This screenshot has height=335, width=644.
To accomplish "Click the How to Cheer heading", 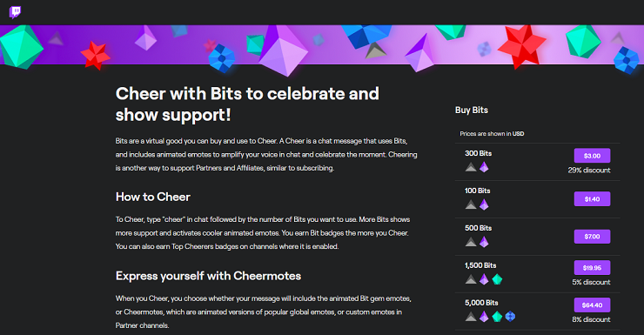I will 153,197.
